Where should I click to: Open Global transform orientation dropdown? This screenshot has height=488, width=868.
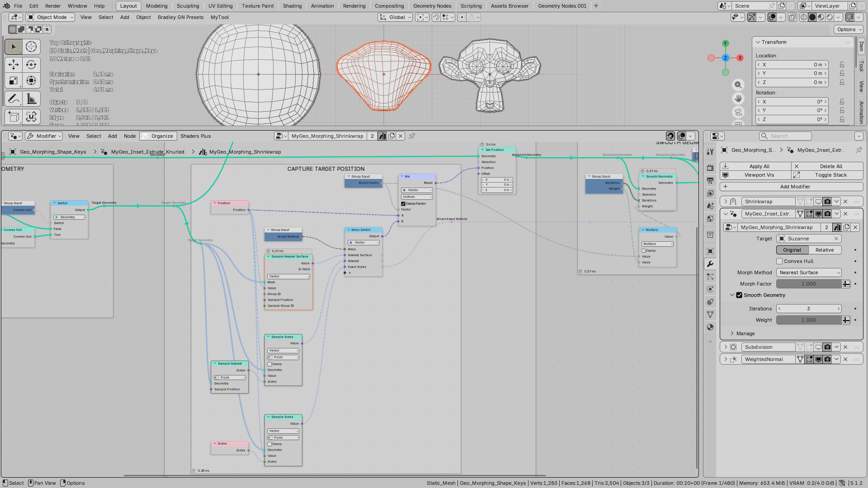coord(396,17)
